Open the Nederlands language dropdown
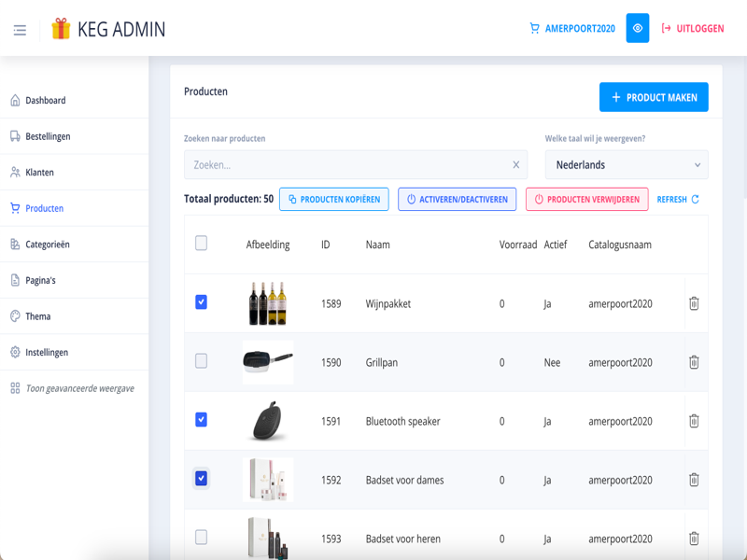Image resolution: width=747 pixels, height=560 pixels. [627, 165]
